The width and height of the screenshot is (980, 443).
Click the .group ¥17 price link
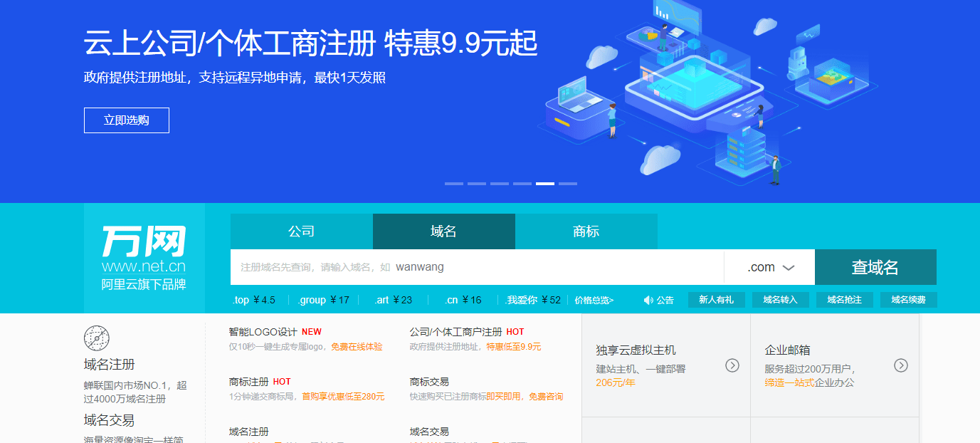coord(324,300)
